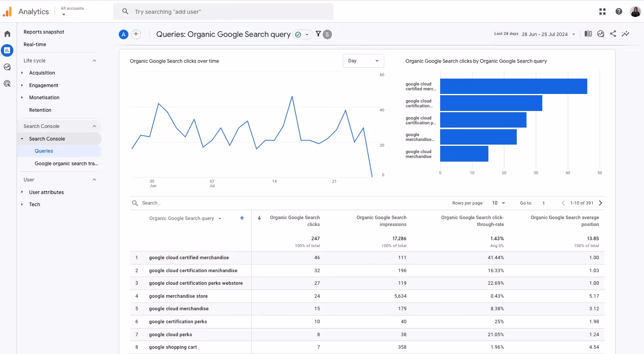The height and width of the screenshot is (354, 644).
Task: Open the Home icon in left rail
Action: coord(7,34)
